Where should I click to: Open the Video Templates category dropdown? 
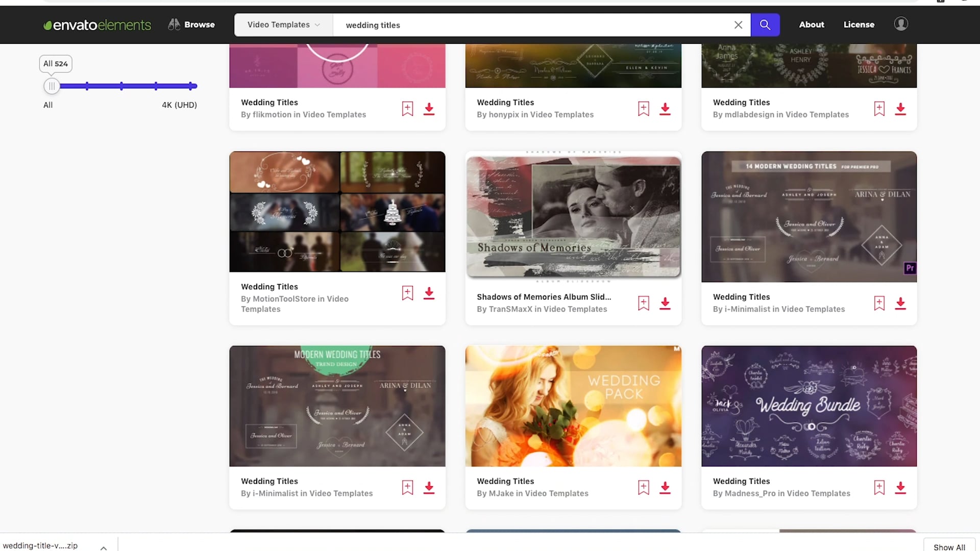(x=282, y=24)
